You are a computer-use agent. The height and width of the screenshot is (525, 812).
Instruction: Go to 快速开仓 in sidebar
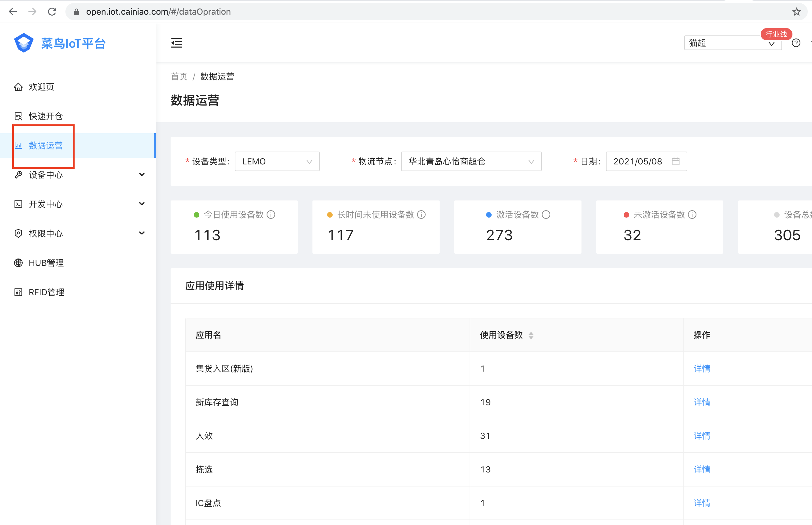point(46,116)
